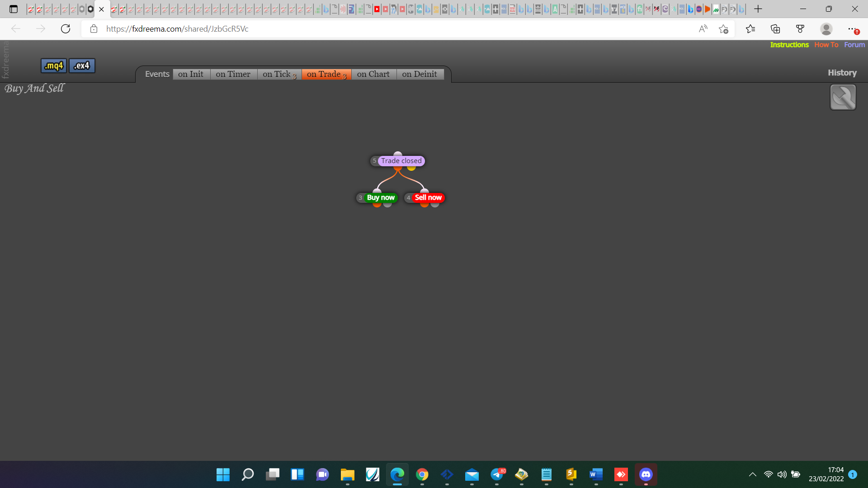Open the Mail app from the taskbar
The image size is (868, 488).
(x=472, y=474)
